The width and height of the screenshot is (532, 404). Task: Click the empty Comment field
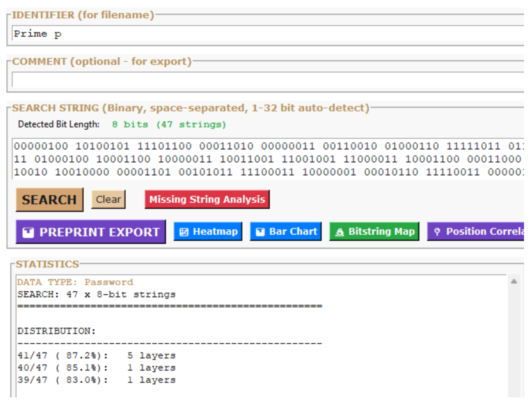pos(144,79)
